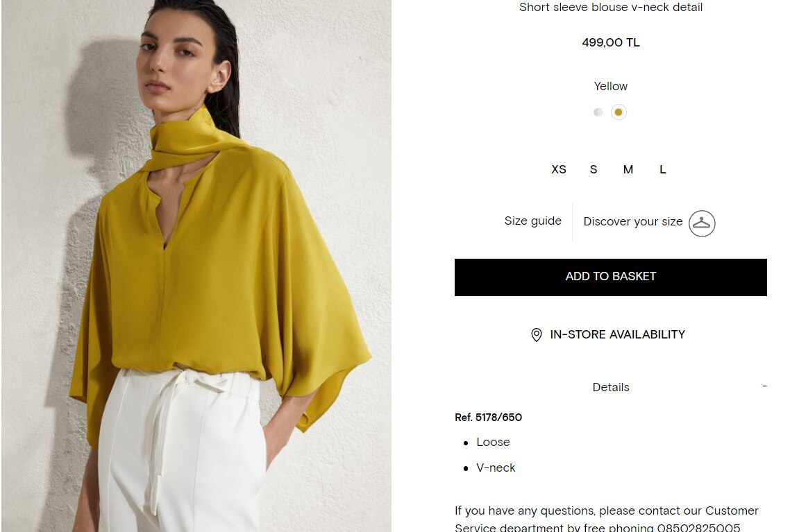Click the Short sleeve blouse product title
The height and width of the screenshot is (532, 799).
coord(610,7)
